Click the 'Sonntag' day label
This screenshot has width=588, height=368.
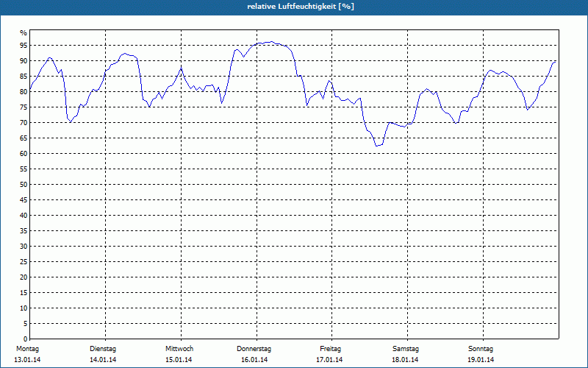coord(481,349)
